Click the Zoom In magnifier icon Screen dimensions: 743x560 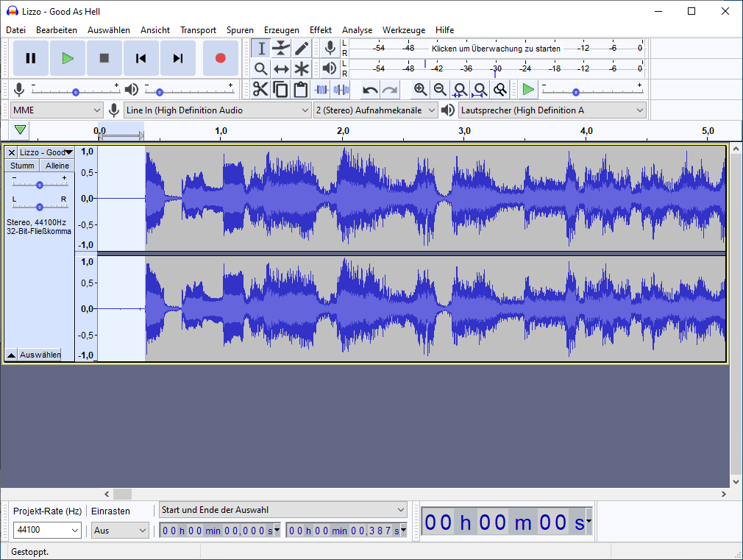coord(420,90)
